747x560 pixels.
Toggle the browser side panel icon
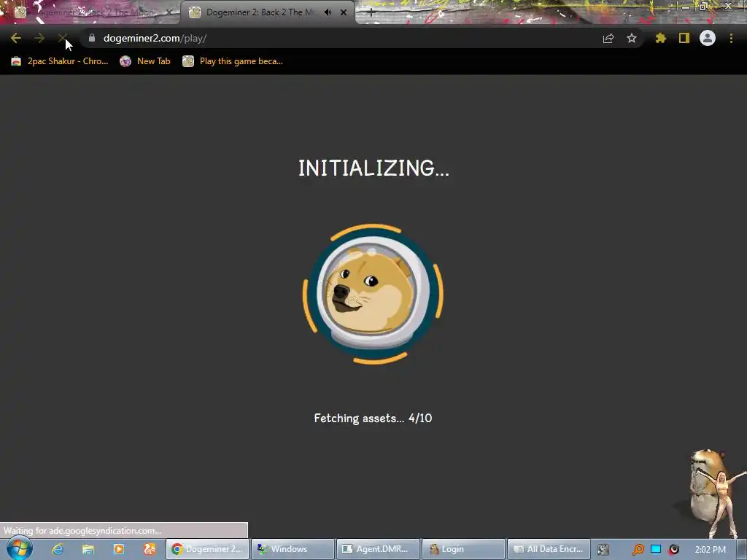(684, 39)
